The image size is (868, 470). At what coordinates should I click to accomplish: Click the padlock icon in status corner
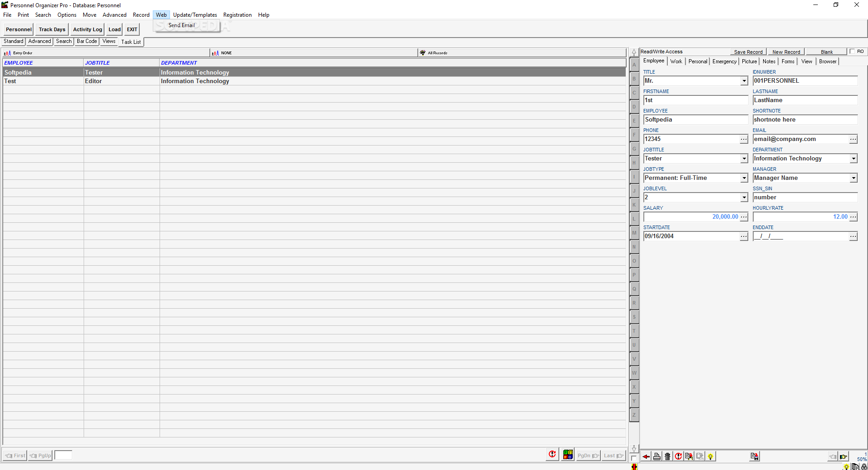click(x=864, y=467)
